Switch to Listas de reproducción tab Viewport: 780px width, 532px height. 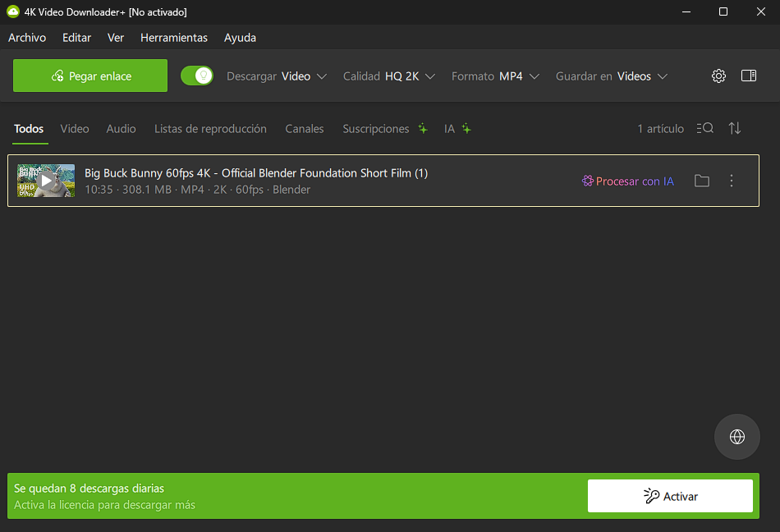click(x=210, y=129)
